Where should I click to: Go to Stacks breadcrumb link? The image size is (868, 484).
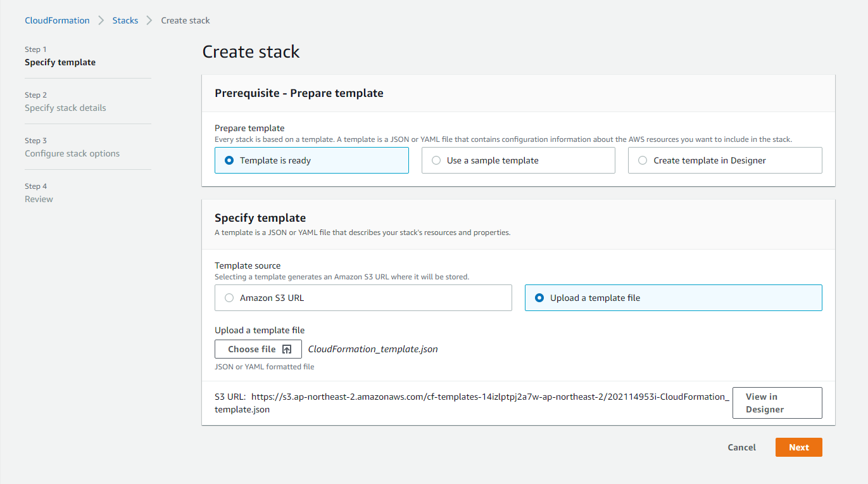(125, 20)
